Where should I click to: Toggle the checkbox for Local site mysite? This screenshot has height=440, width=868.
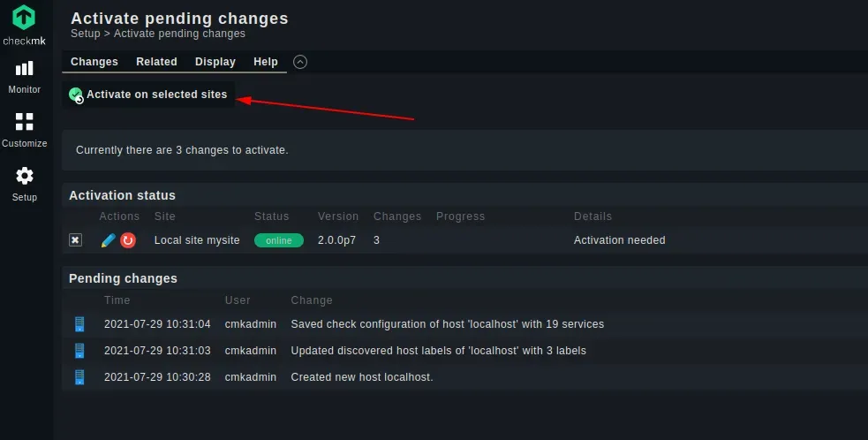pos(75,240)
